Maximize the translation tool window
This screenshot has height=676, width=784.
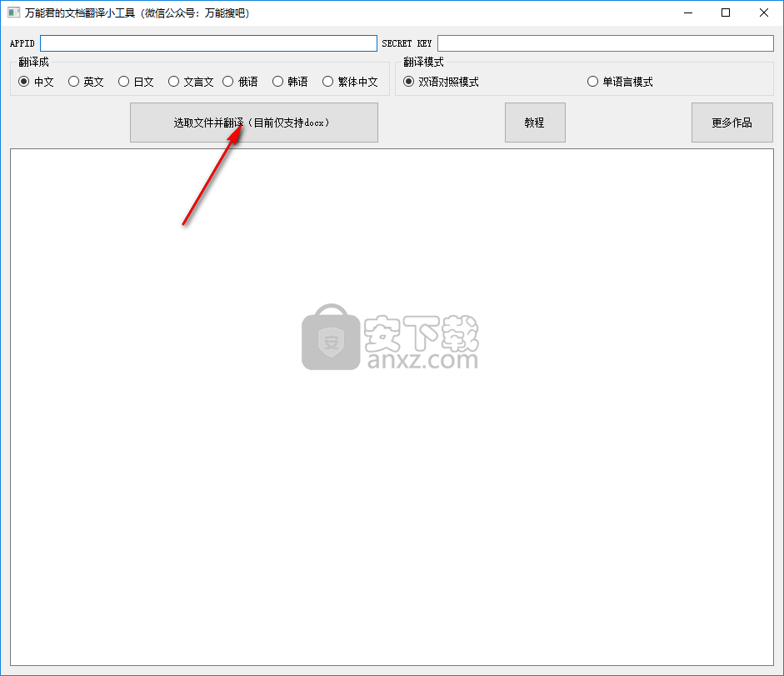coord(726,13)
